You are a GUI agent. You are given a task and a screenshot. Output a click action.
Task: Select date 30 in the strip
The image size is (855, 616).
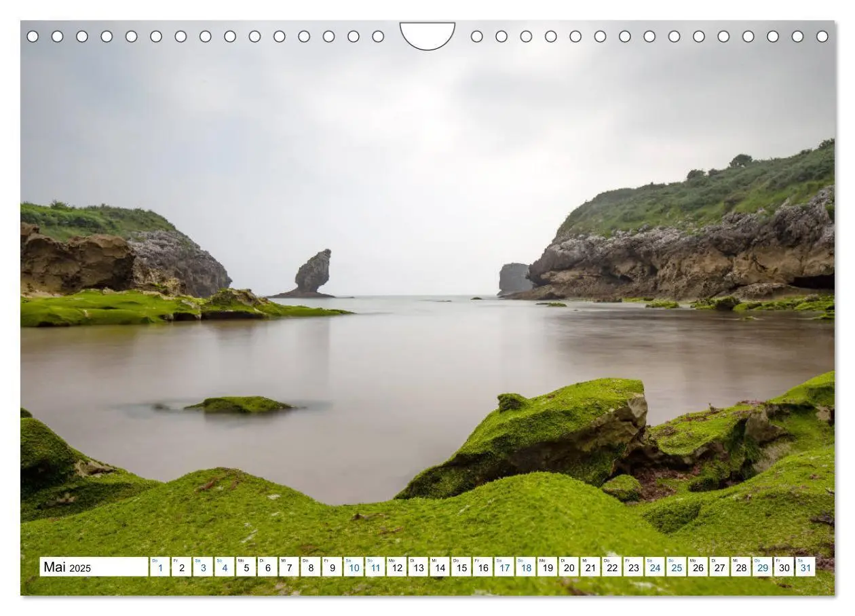click(x=784, y=567)
